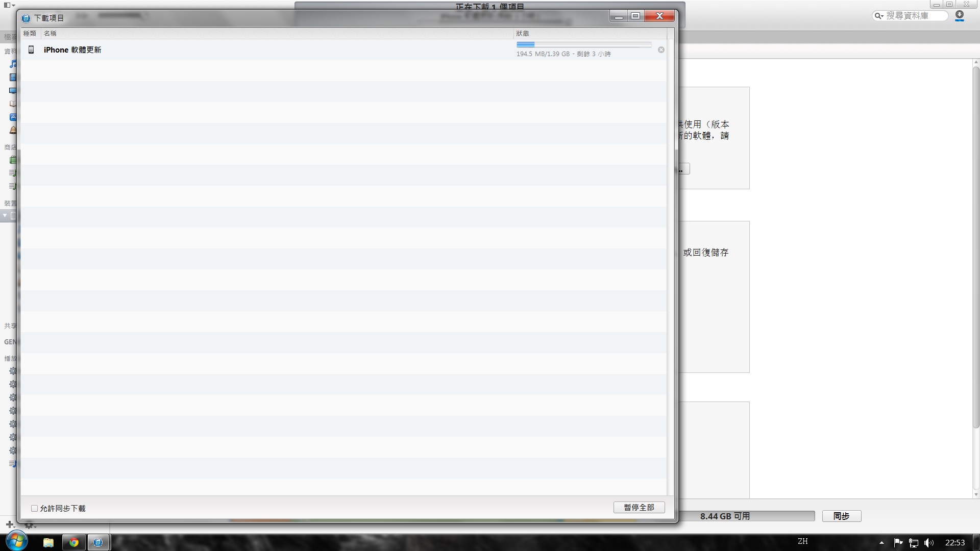Image resolution: width=980 pixels, height=551 pixels.
Task: Open the gear actions menu below sidebar
Action: coord(30,525)
